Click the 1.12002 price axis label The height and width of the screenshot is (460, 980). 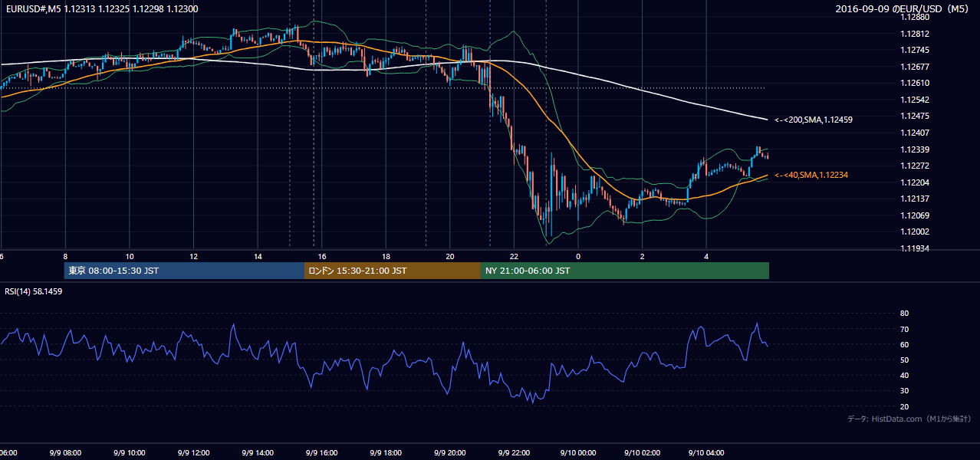tap(916, 232)
